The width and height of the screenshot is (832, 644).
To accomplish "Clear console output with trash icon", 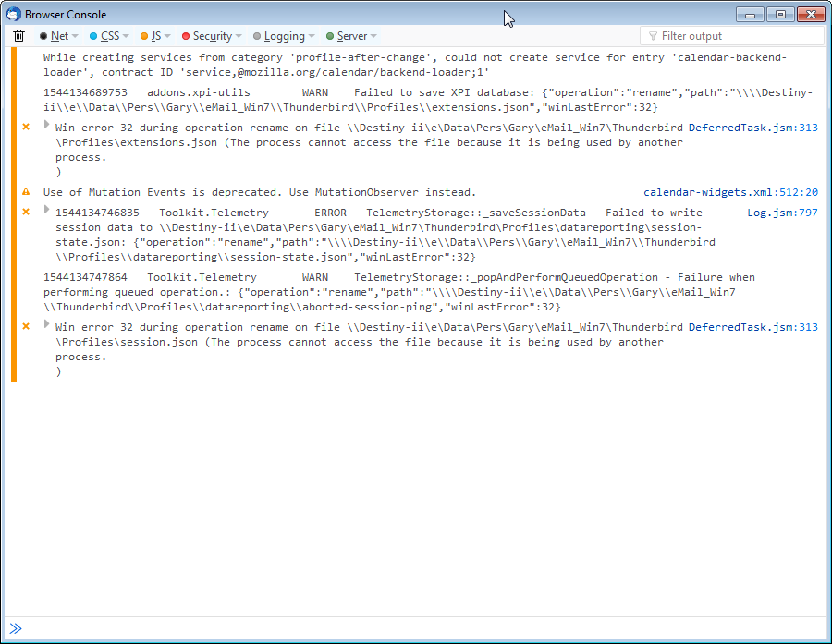I will (x=18, y=36).
